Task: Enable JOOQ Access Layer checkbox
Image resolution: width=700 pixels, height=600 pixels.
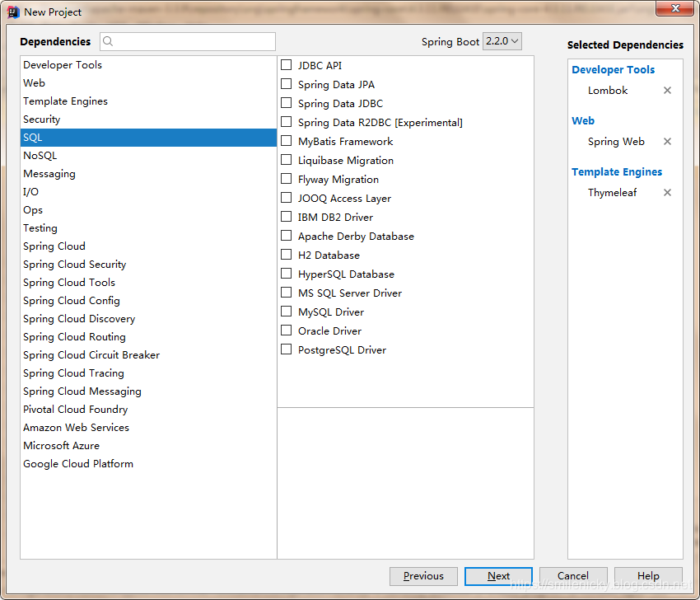Action: [286, 198]
